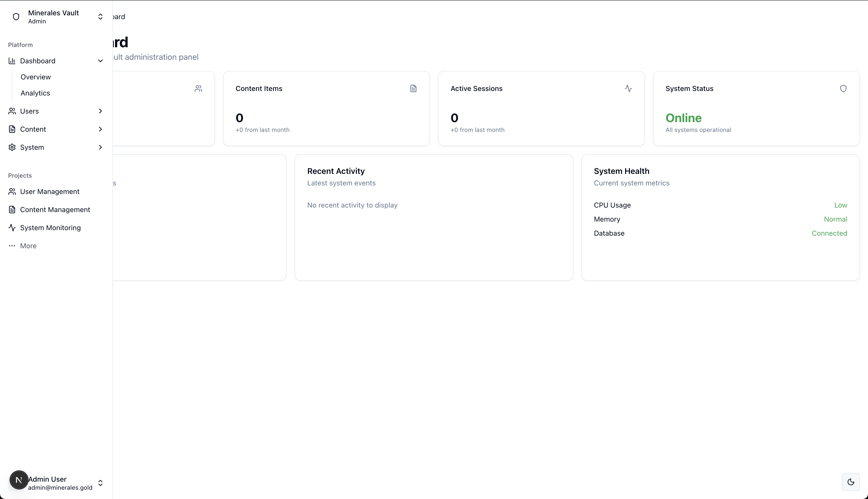The height and width of the screenshot is (499, 868).
Task: Click the Dashboard bar chart icon
Action: [x=12, y=61]
